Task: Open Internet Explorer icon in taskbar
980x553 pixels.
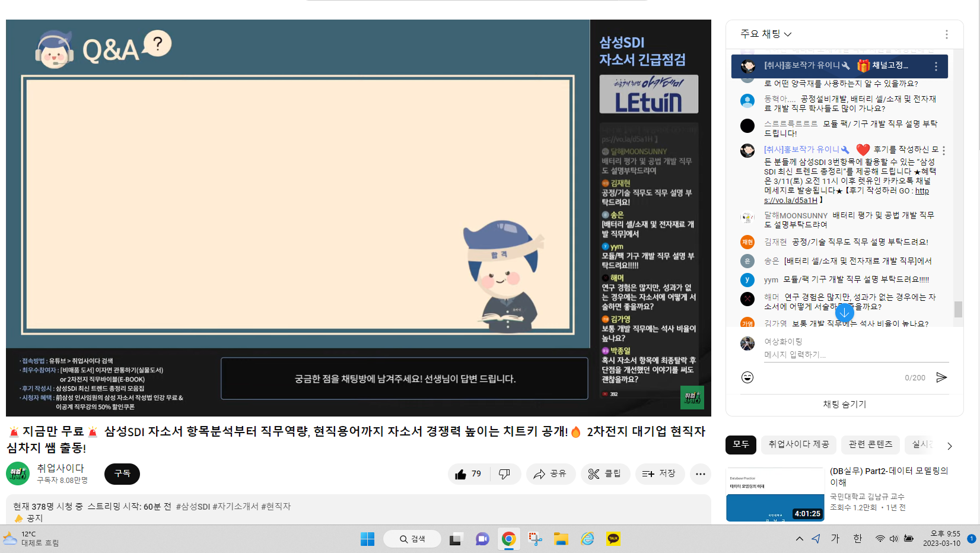Action: click(587, 539)
